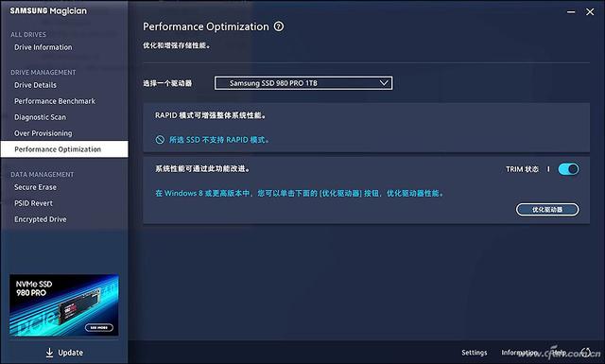Go to Performance Benchmark
This screenshot has height=364, width=605.
[x=55, y=101]
